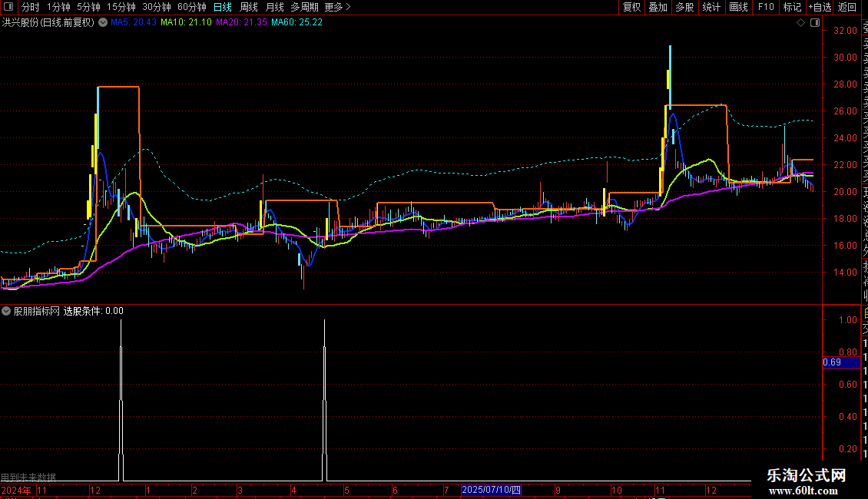This screenshot has height=499, width=868.
Task: Click the 选股条件: 0.00 value
Action: pos(94,311)
